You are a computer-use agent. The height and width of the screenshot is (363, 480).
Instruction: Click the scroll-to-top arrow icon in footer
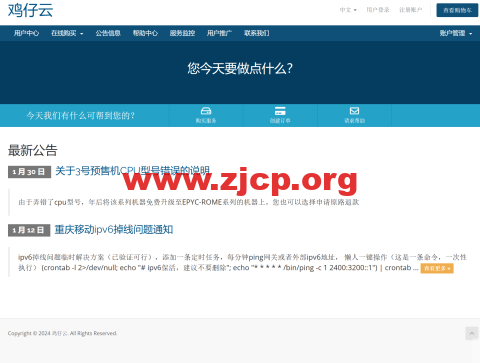click(x=472, y=333)
